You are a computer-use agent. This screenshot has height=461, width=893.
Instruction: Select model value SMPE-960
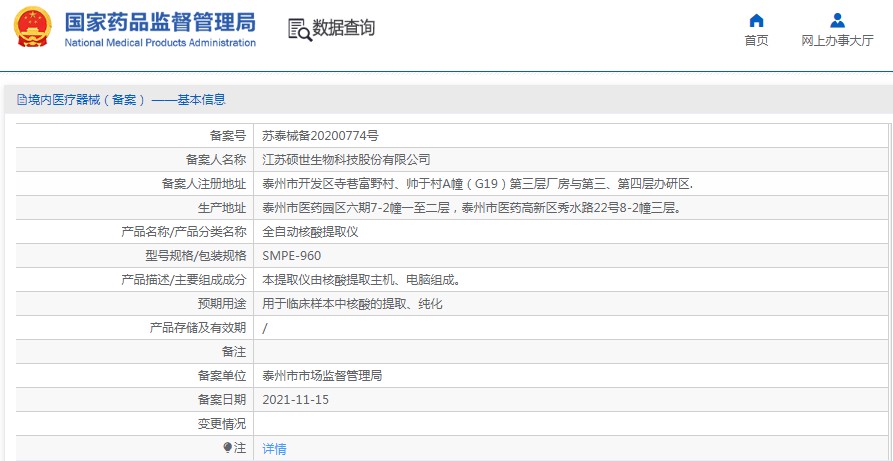click(292, 256)
